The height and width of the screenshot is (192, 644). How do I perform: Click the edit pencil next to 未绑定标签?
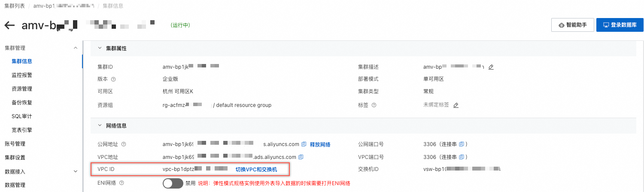pyautogui.click(x=456, y=105)
